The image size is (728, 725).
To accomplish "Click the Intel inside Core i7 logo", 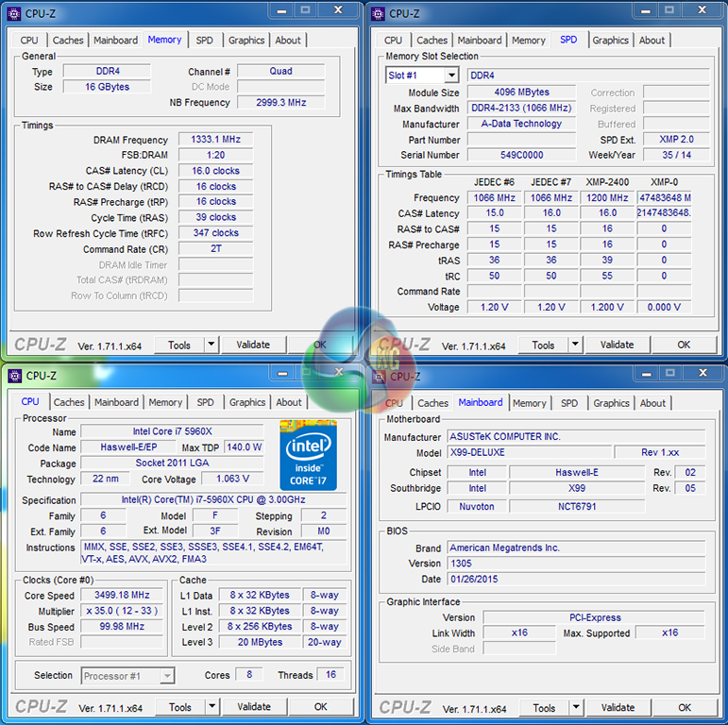I will pos(308,455).
